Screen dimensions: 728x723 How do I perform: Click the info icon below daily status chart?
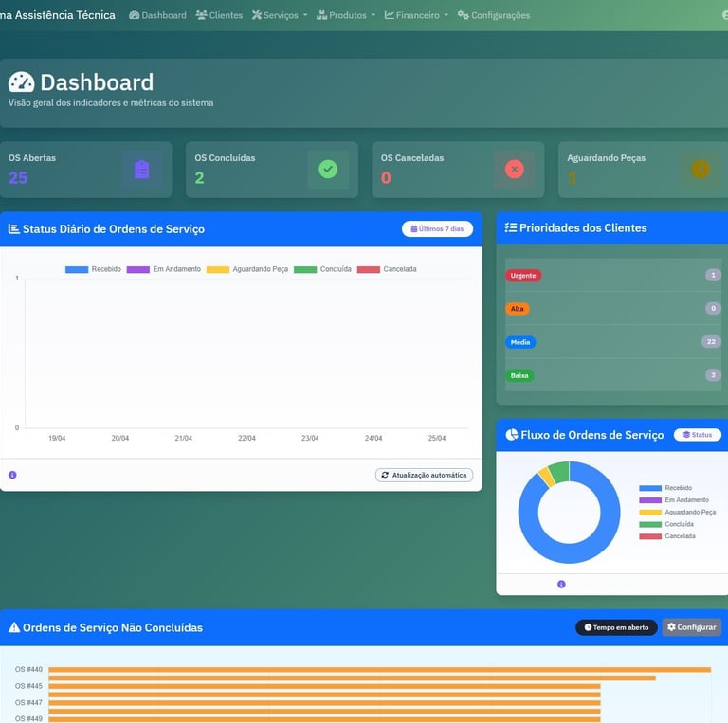pos(12,475)
